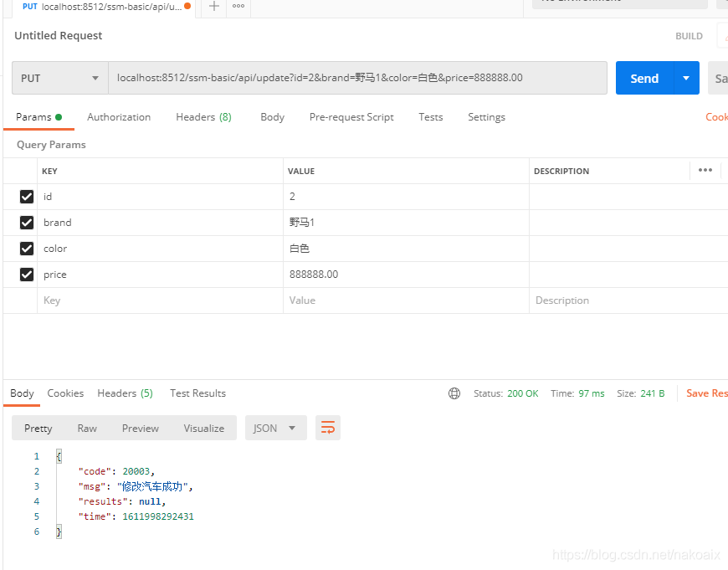The width and height of the screenshot is (728, 570).
Task: Open the Headers (8) request tab
Action: (x=203, y=117)
